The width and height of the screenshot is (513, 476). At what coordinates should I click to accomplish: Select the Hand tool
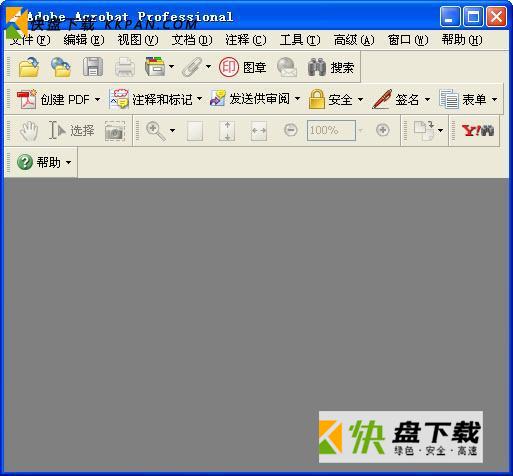[x=29, y=130]
